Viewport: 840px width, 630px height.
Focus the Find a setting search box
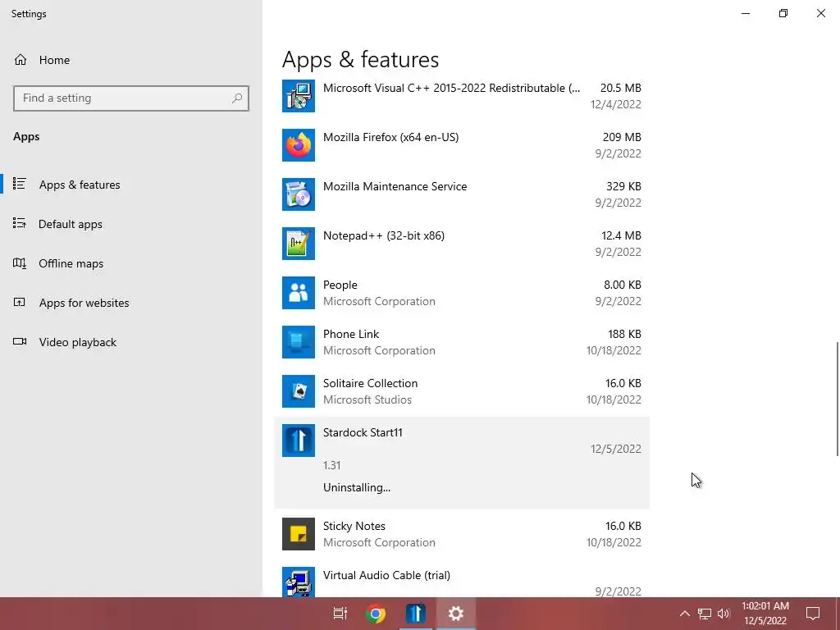point(131,98)
